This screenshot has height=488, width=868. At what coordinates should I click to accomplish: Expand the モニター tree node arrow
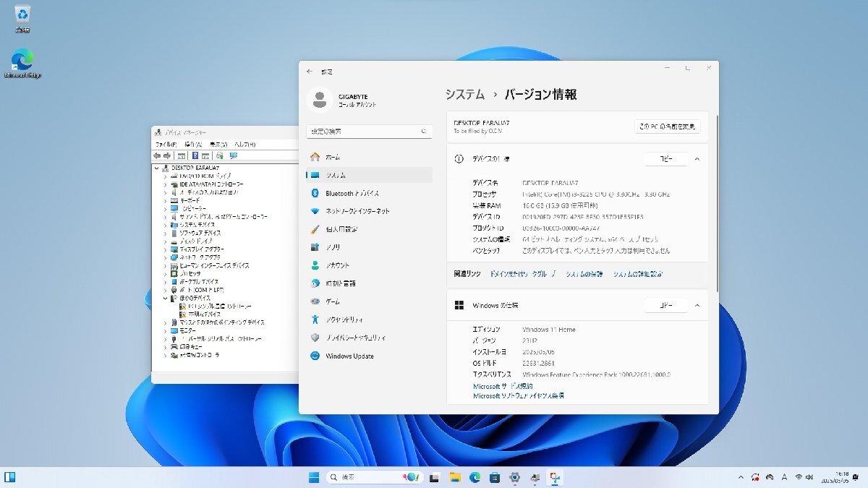tap(165, 330)
